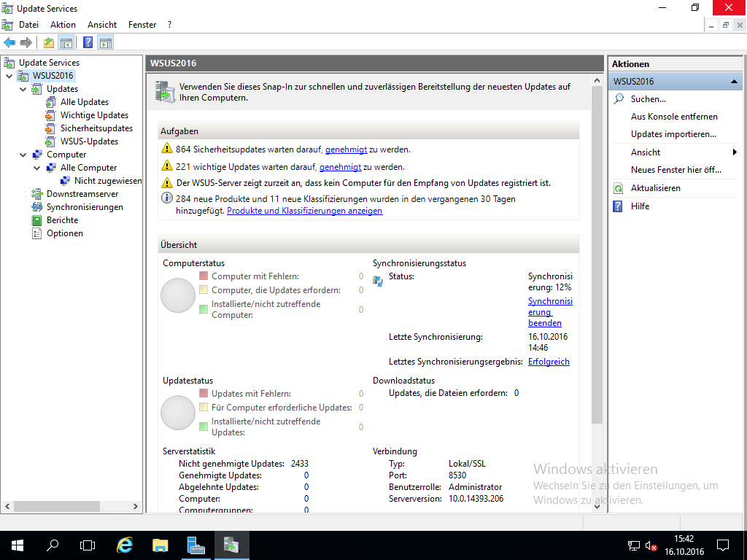The image size is (747, 560).
Task: Click the Aktualisieren refresh icon
Action: point(619,188)
